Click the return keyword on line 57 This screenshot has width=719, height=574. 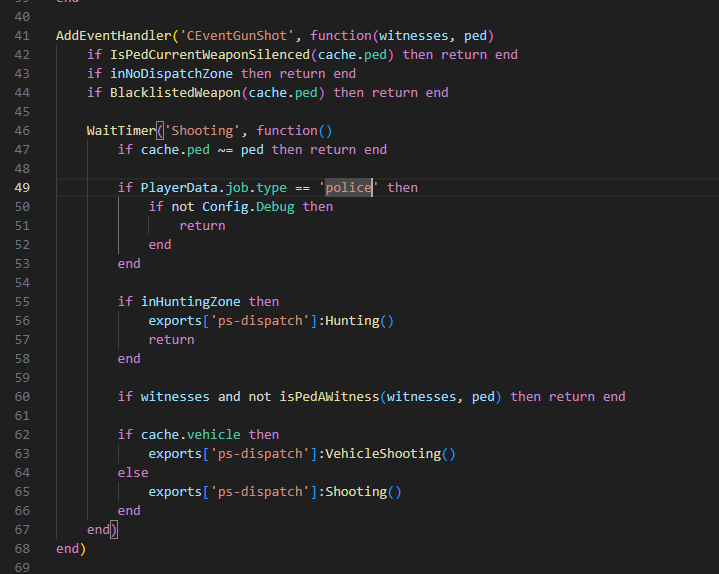171,340
